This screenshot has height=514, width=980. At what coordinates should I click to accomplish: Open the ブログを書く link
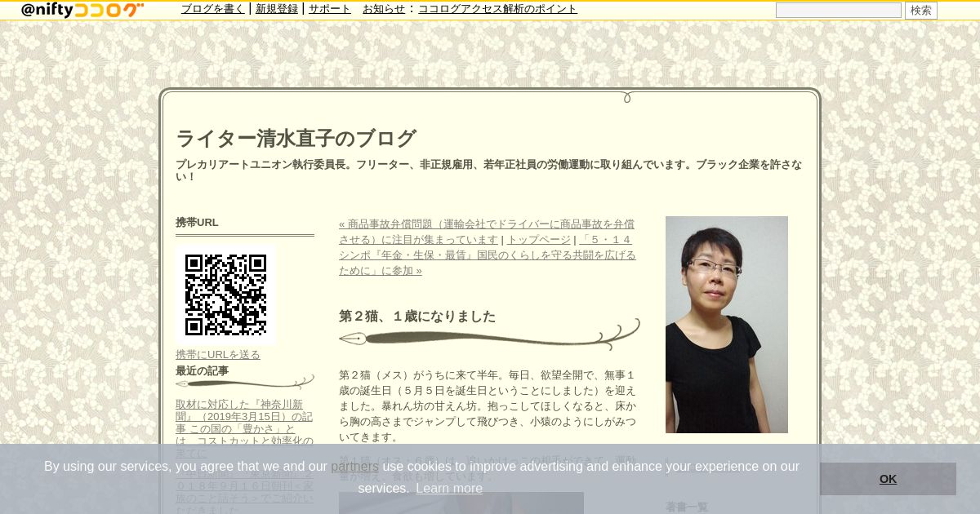click(x=212, y=9)
